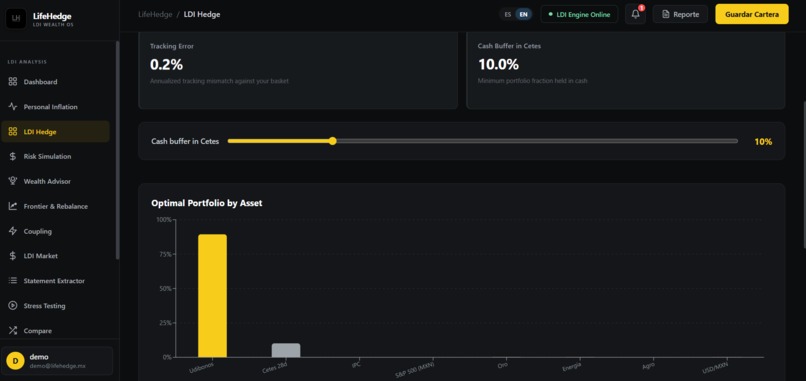Image resolution: width=806 pixels, height=381 pixels.
Task: Click the 75% y-axis label
Action: click(x=164, y=254)
